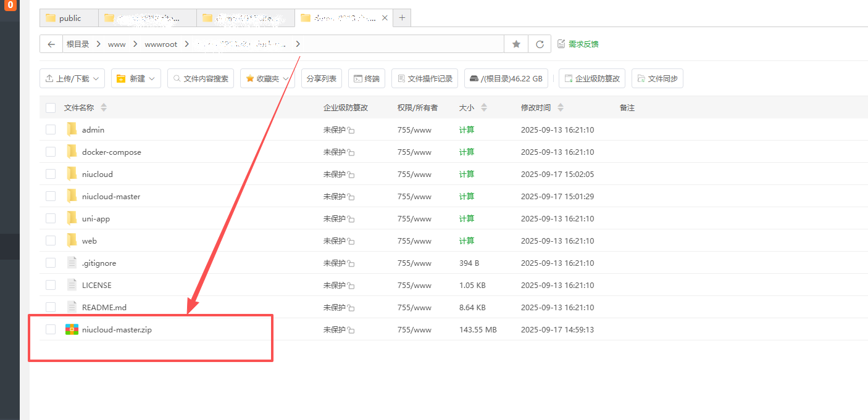Viewport: 868px width, 420px height.
Task: Click the lock icon in the admin row
Action: tap(351, 130)
